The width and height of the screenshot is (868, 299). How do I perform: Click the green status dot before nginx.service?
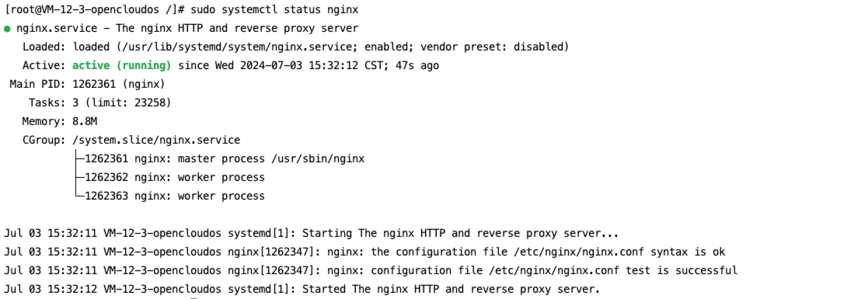(7, 29)
